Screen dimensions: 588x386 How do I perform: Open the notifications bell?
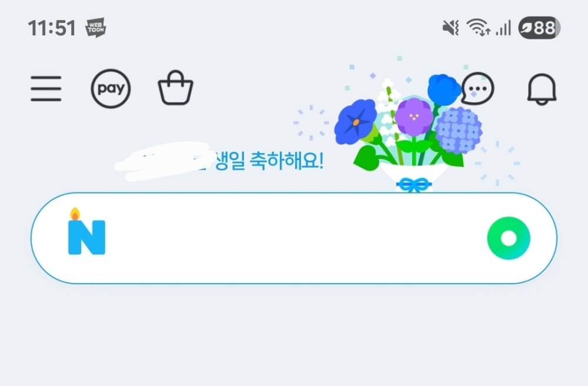click(x=542, y=89)
